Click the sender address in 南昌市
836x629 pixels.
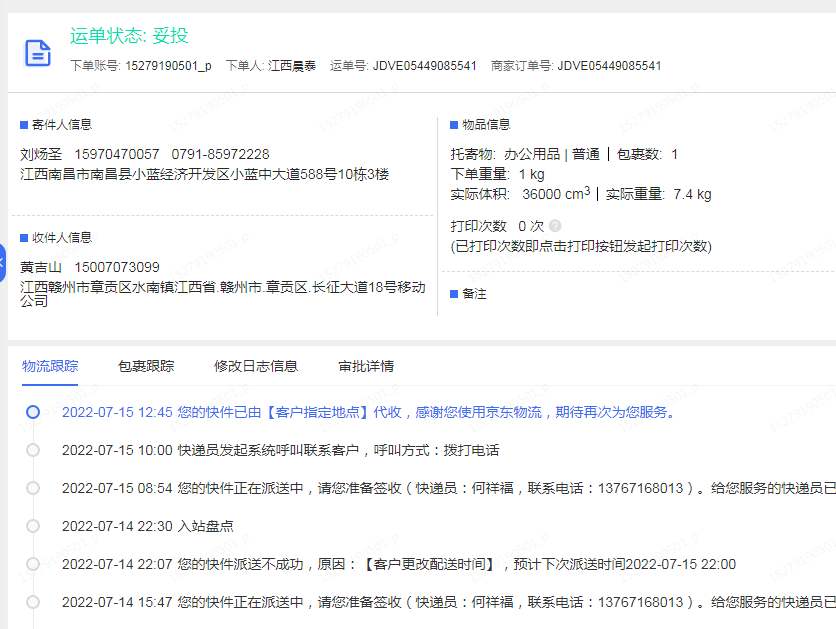pyautogui.click(x=205, y=174)
